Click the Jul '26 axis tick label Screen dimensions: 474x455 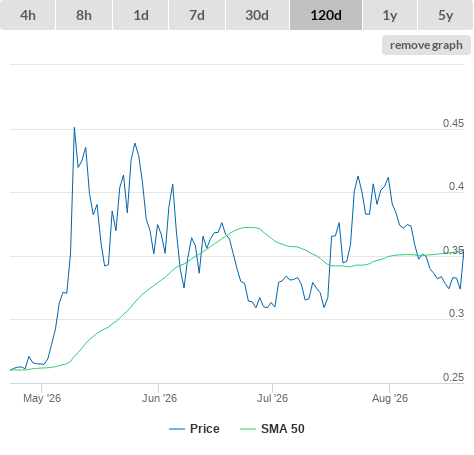click(x=272, y=398)
